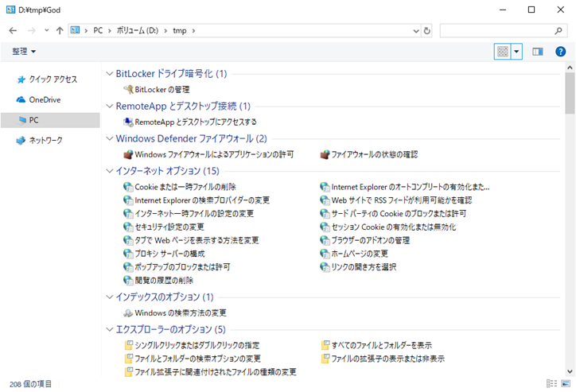
Task: Click the folder icon for すべてのファイルとフォルダーを表示
Action: pos(325,345)
